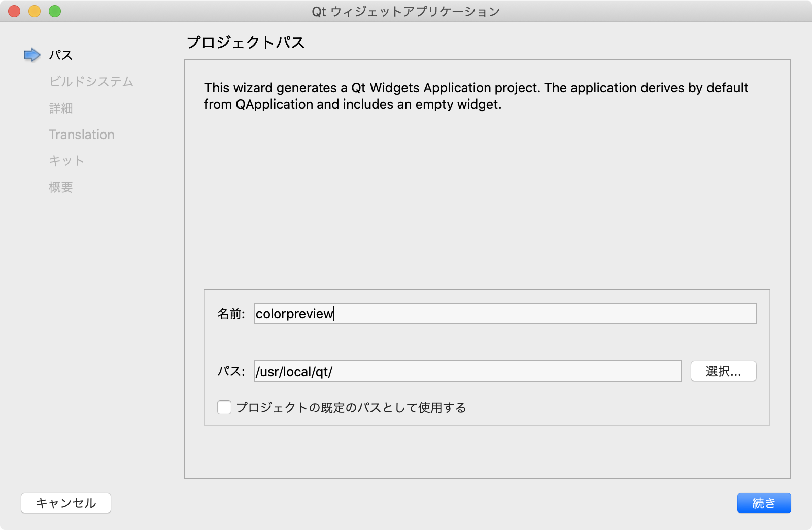Click the 名前: label

tap(231, 314)
